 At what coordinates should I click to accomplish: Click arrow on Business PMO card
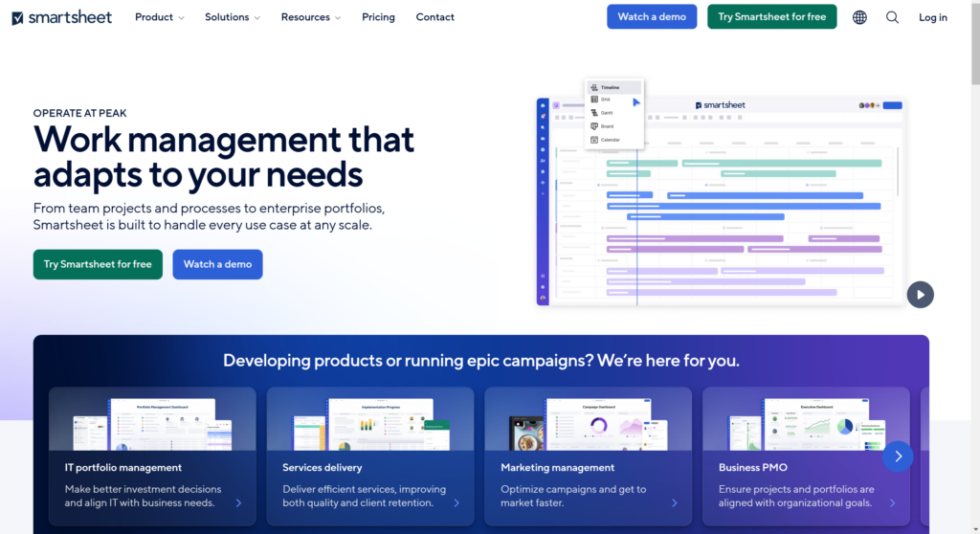pos(892,502)
